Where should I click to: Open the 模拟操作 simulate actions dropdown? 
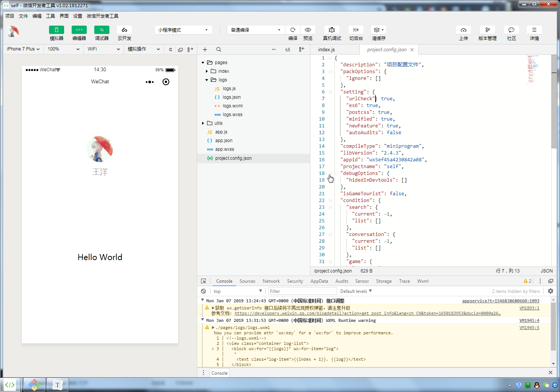(x=144, y=49)
